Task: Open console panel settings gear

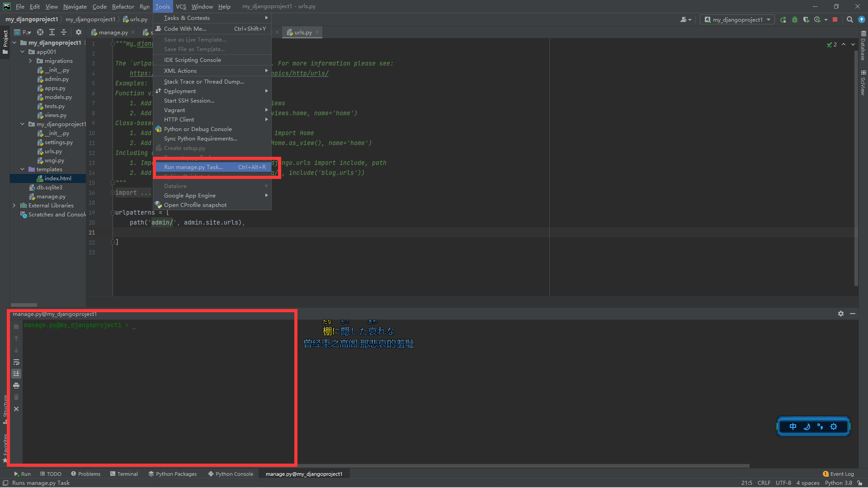Action: pos(840,314)
